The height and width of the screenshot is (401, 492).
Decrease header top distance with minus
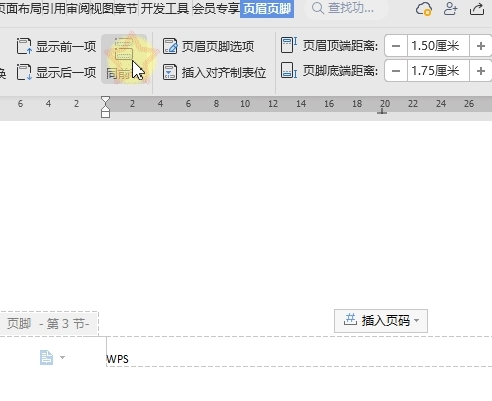pyautogui.click(x=396, y=46)
